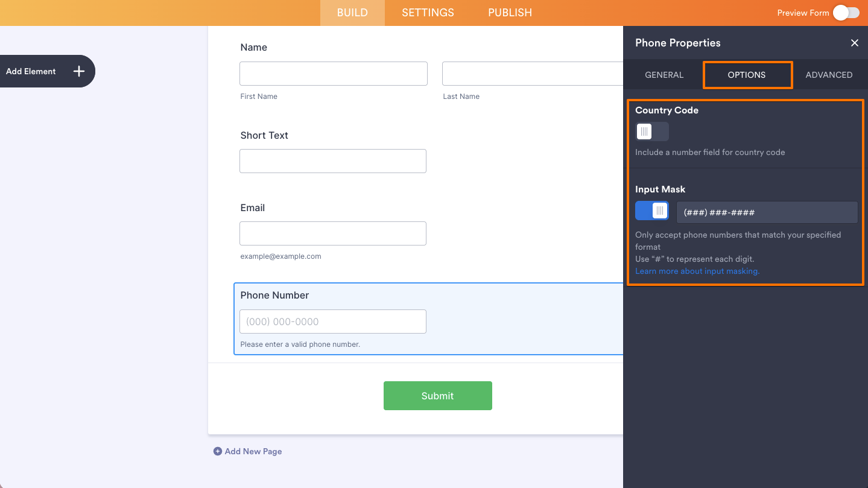
Task: Select the OPTIONS properties tab
Action: click(x=747, y=75)
